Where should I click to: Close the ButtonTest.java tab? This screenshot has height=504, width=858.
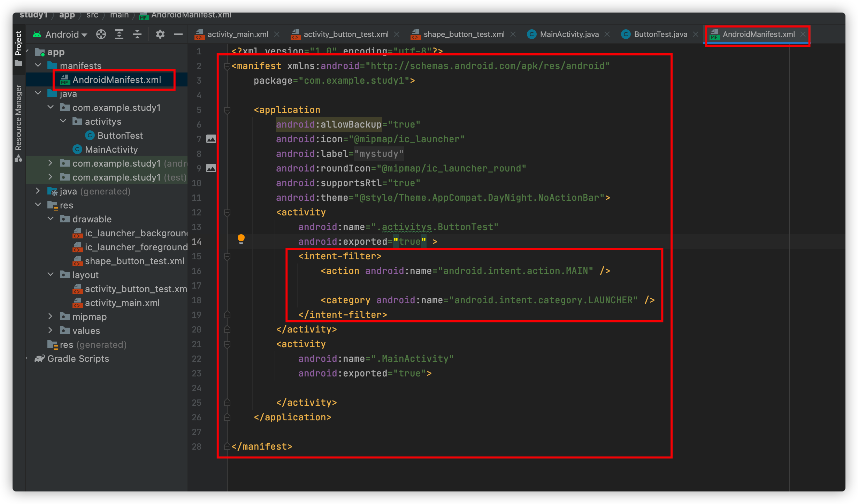click(696, 34)
